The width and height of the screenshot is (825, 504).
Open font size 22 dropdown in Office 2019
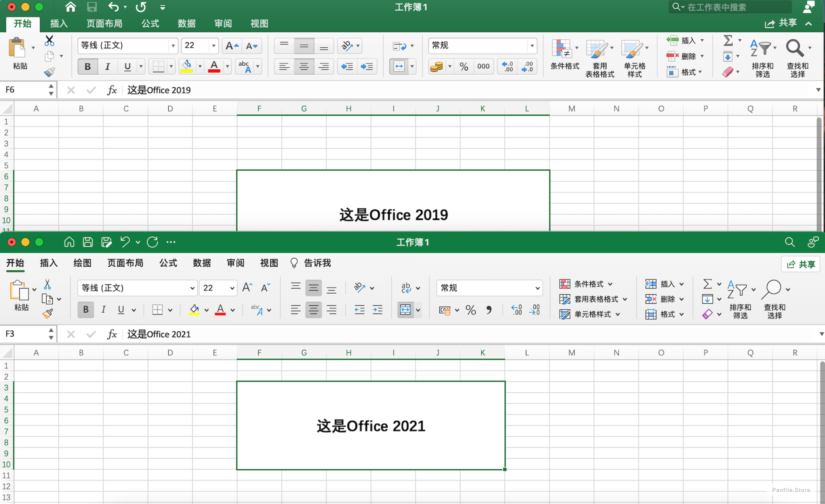[x=214, y=46]
